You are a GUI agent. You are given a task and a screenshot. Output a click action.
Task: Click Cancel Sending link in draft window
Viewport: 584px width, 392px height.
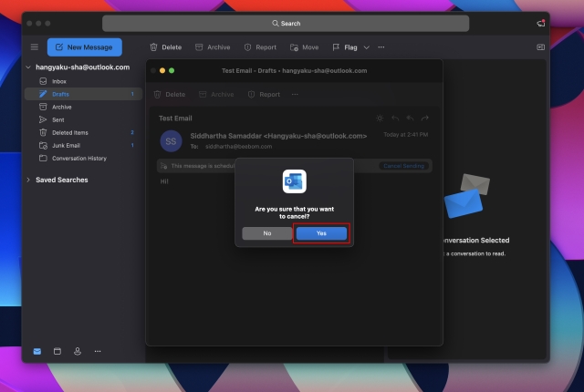tap(403, 166)
